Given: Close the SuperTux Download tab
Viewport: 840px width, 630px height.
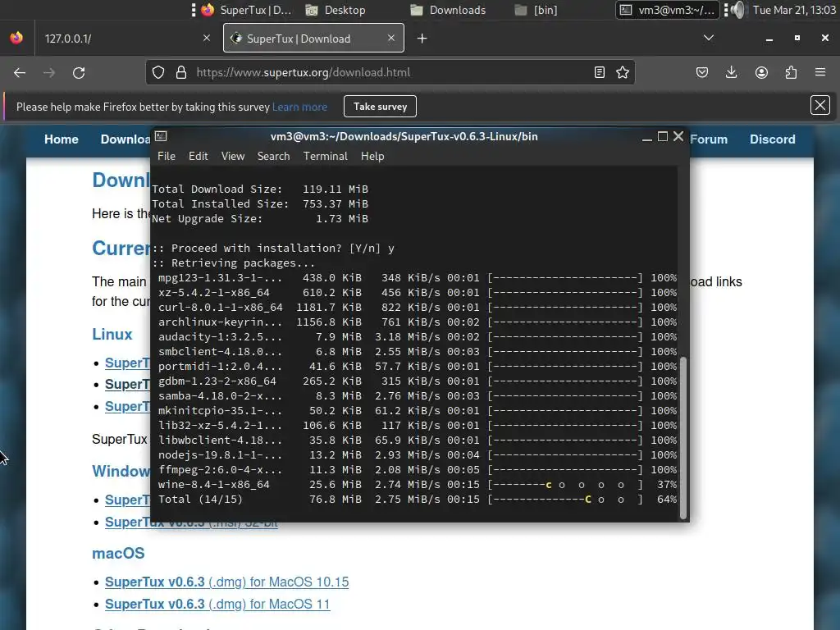Looking at the screenshot, I should point(391,38).
